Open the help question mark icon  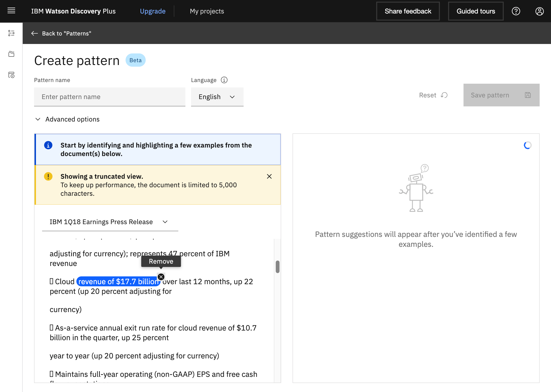pos(516,11)
